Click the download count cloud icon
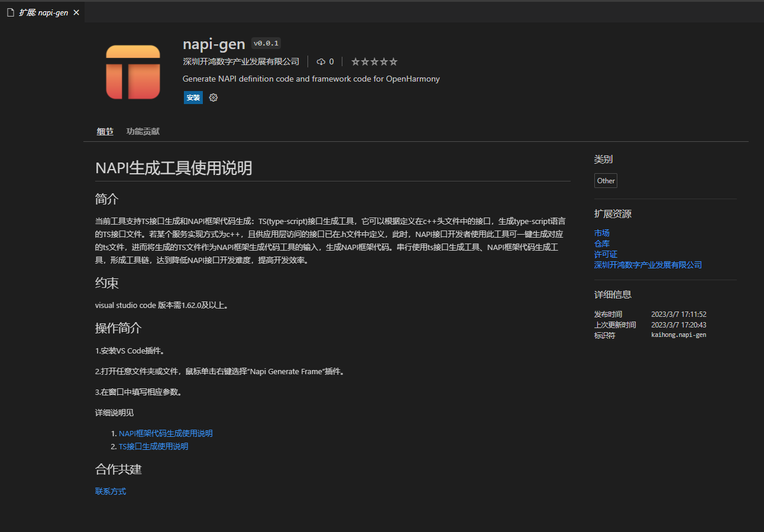 coord(321,61)
